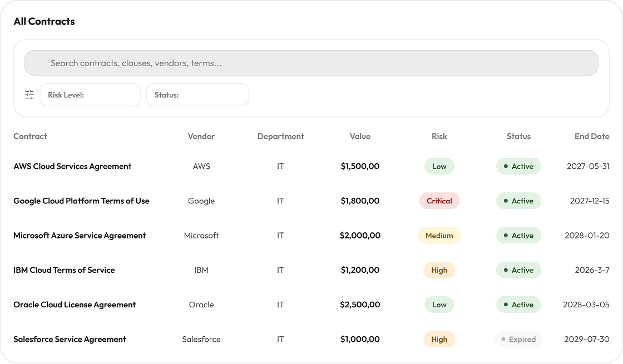The width and height of the screenshot is (623, 364).
Task: Select the $1,800,00 value cell
Action: click(360, 201)
